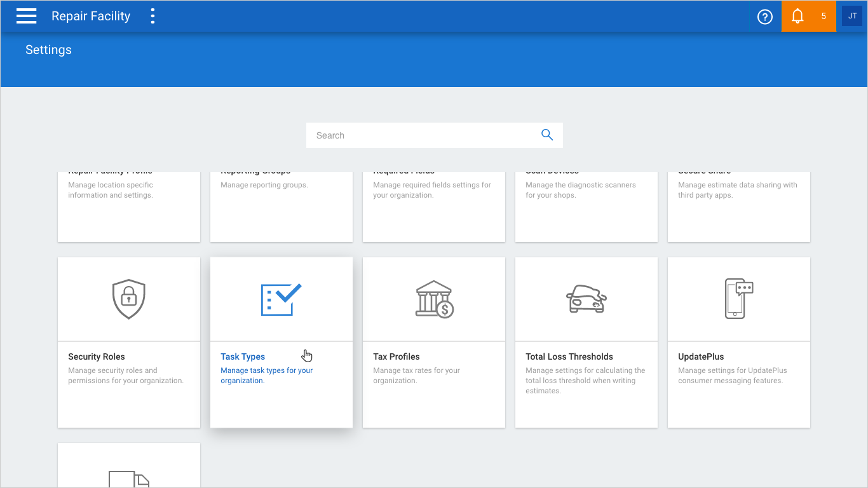Click the three-dot menu beside Repair Facility
This screenshot has height=488, width=868.
coord(153,16)
